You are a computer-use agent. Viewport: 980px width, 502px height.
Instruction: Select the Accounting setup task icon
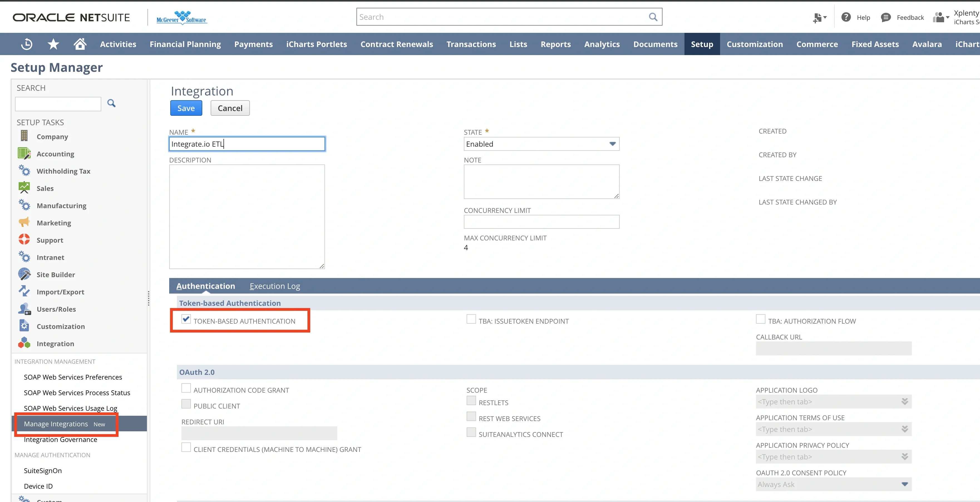(x=24, y=153)
